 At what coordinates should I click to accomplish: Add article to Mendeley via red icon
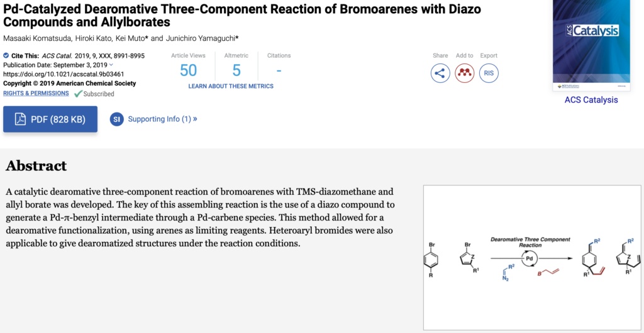(x=465, y=73)
